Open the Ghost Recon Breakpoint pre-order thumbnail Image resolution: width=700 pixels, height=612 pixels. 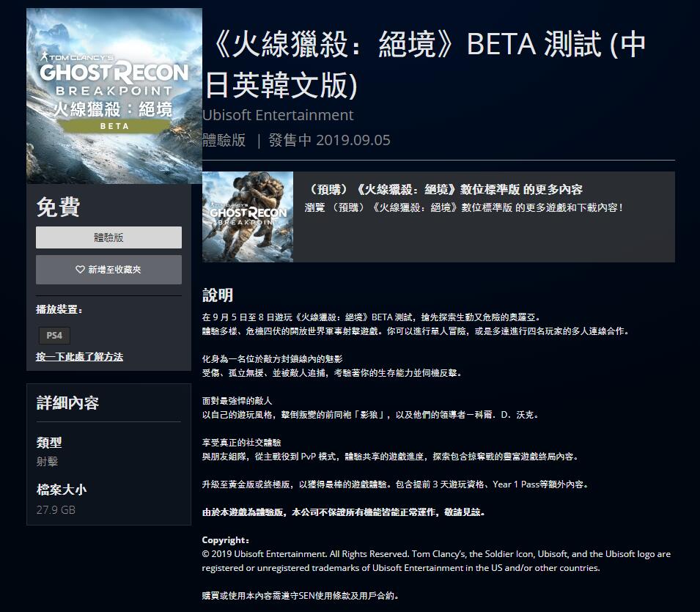click(248, 217)
